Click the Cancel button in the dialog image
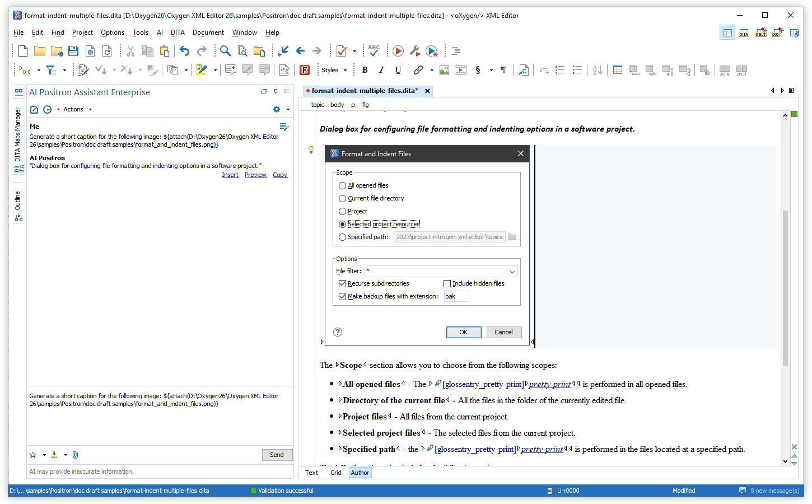This screenshot has width=812, height=504. point(504,332)
